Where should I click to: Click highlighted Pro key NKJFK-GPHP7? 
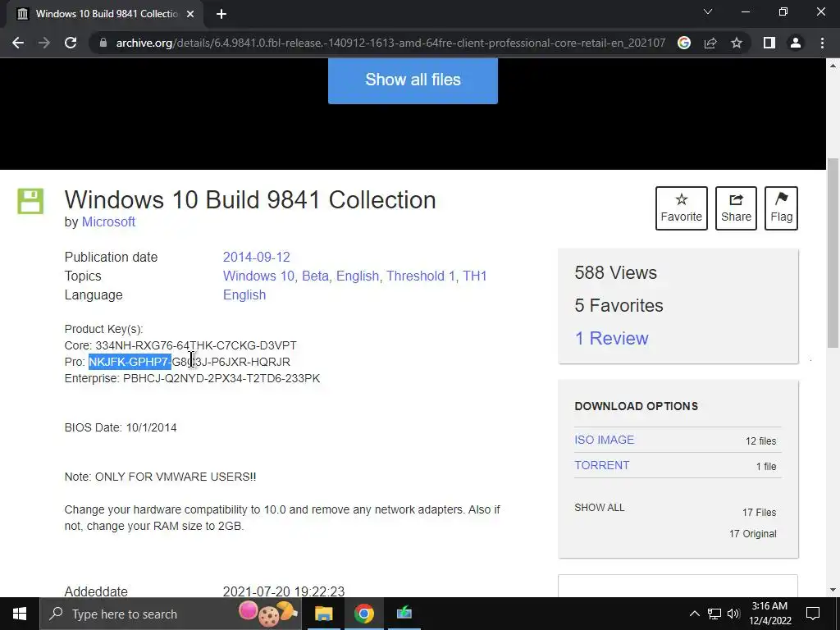coord(130,362)
